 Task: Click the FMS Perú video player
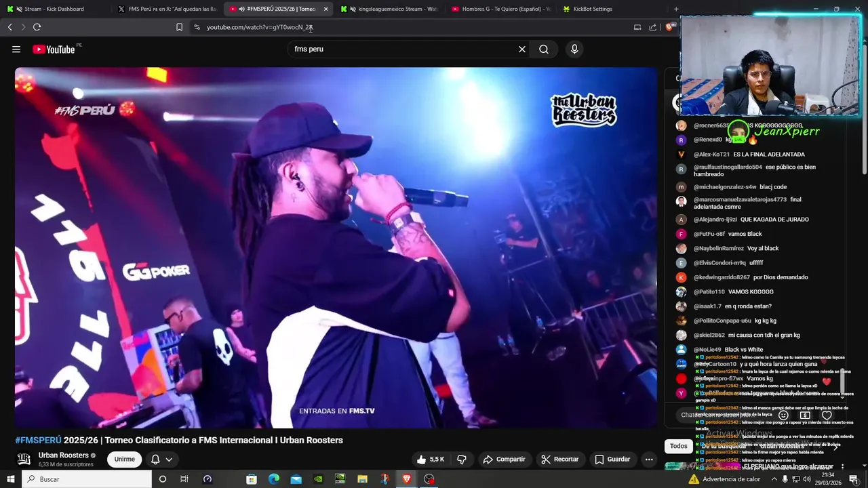(336, 247)
